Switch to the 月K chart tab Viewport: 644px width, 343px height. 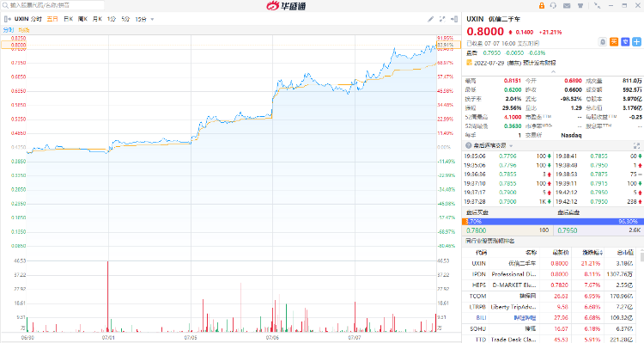(97, 19)
